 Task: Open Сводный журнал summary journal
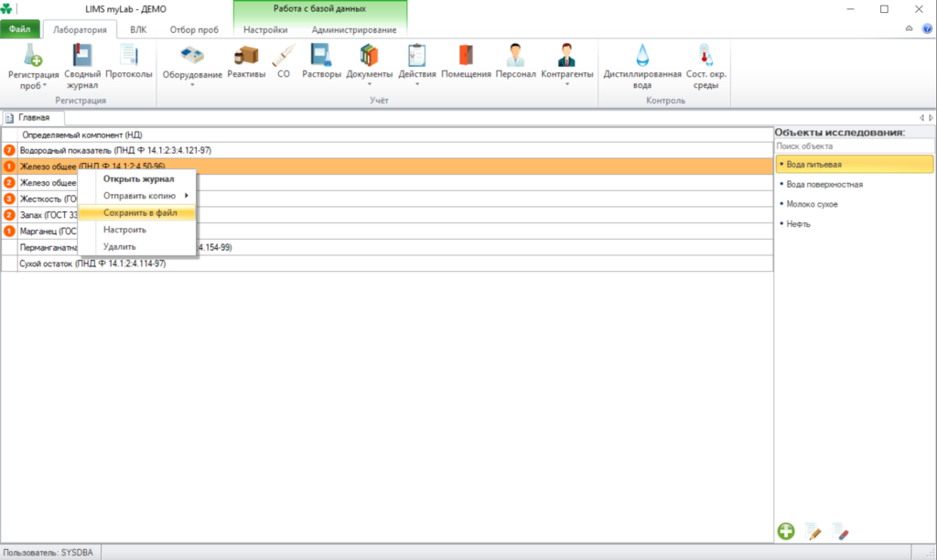81,66
